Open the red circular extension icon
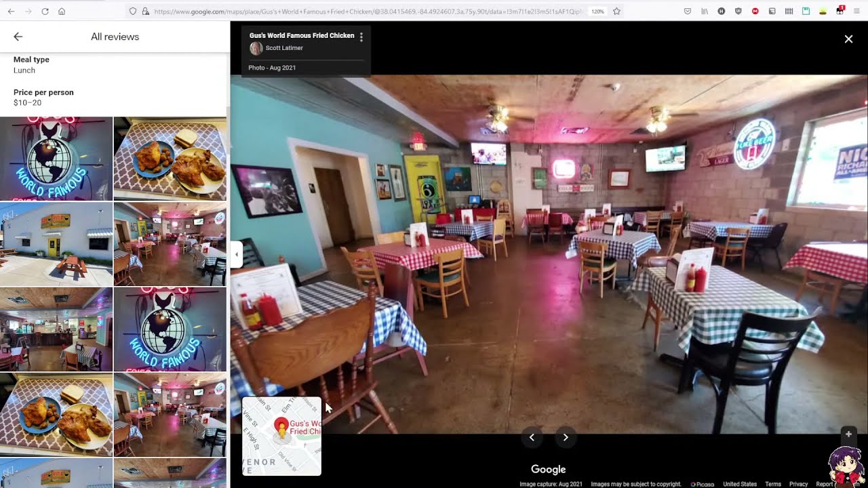Screen dimensions: 868x488 755,12
